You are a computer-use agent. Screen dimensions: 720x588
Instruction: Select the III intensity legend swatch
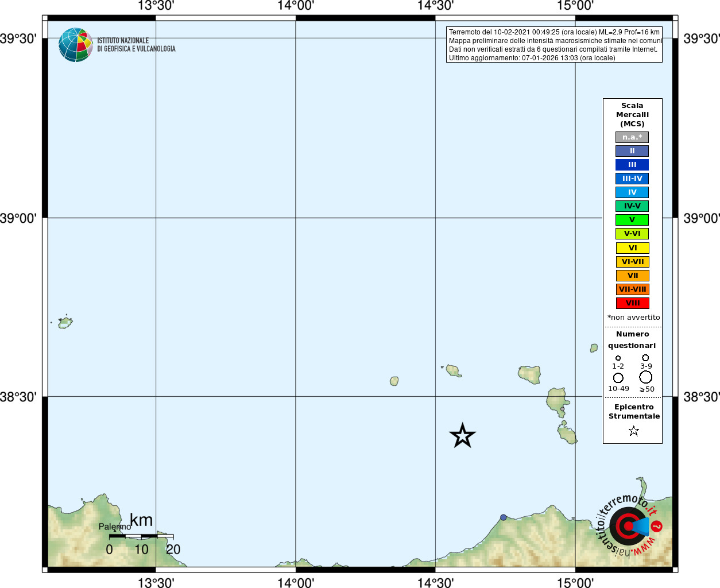pyautogui.click(x=632, y=165)
